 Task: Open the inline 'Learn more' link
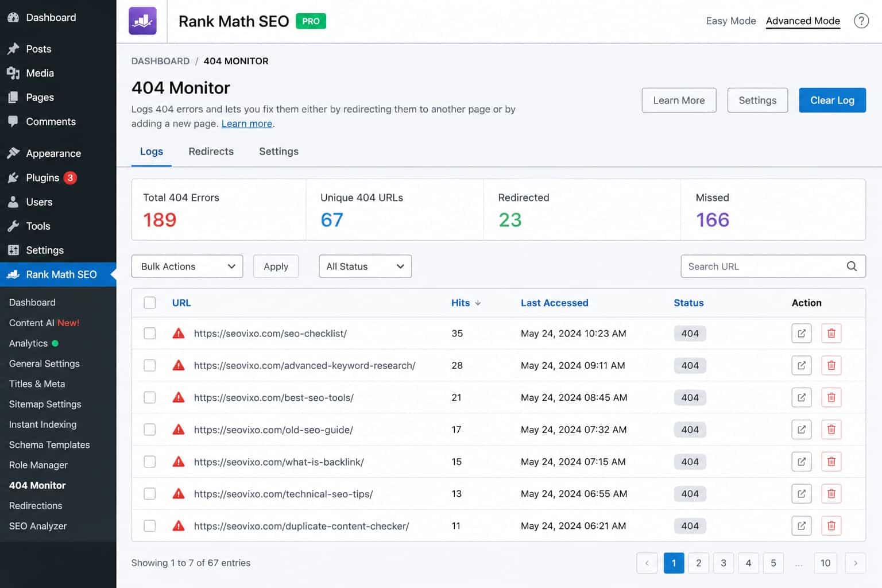[247, 123]
